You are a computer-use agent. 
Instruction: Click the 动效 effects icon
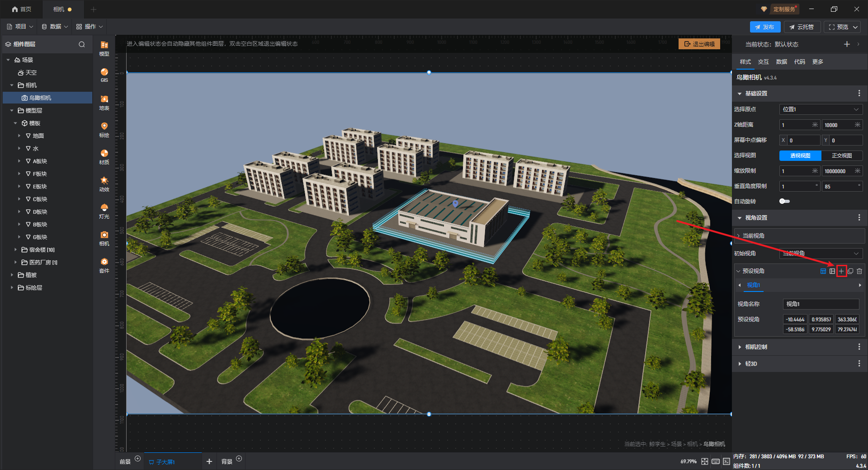104,183
